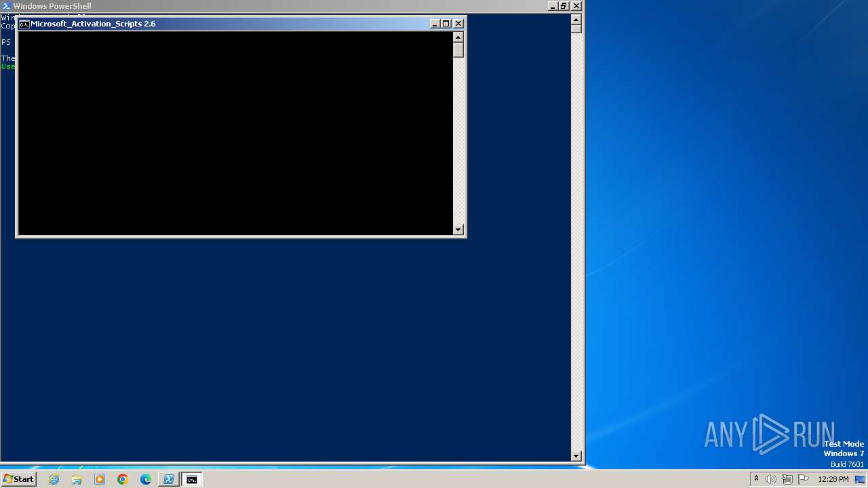Minimize the Windows PowerShell window
The image size is (868, 488).
click(553, 6)
